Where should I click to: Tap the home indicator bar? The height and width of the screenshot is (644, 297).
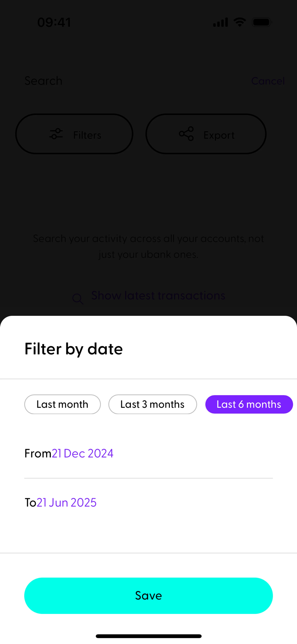(148, 636)
